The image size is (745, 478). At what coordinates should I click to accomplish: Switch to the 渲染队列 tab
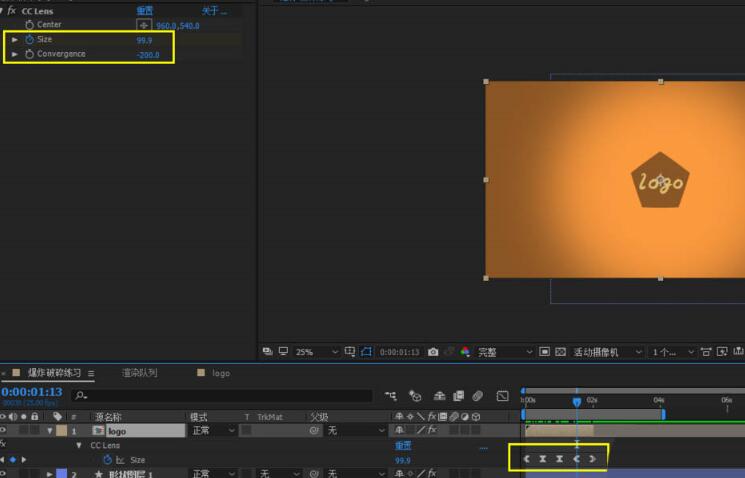[x=140, y=373]
